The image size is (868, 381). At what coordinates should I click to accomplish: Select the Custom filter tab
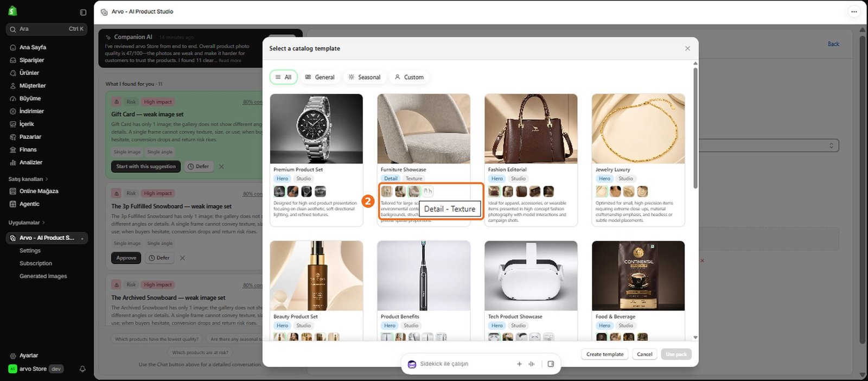409,77
